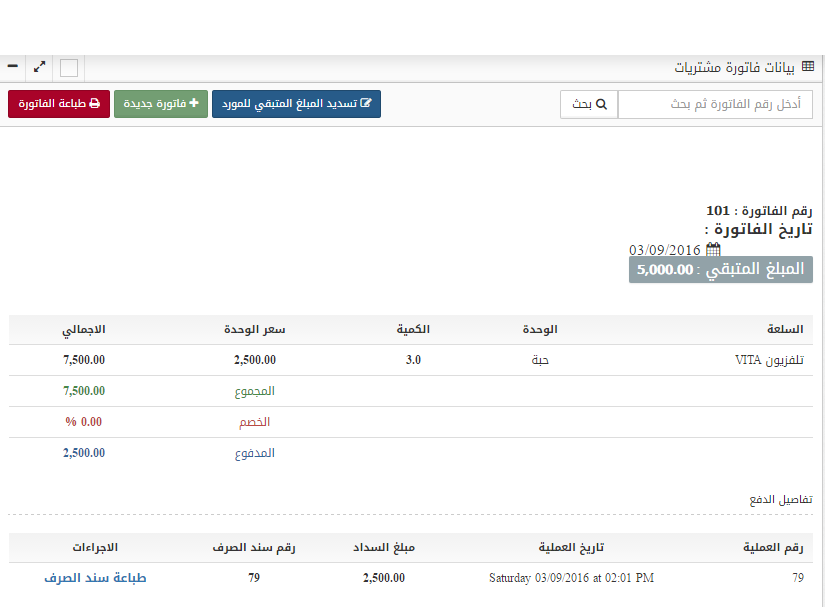Click the طباعة الفاتورة button
The image size is (825, 607).
pyautogui.click(x=58, y=103)
